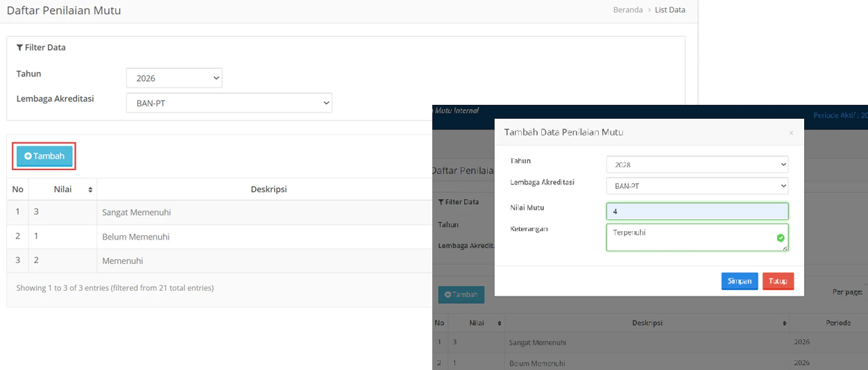The image size is (868, 370).
Task: Click the Simpan button
Action: (740, 281)
